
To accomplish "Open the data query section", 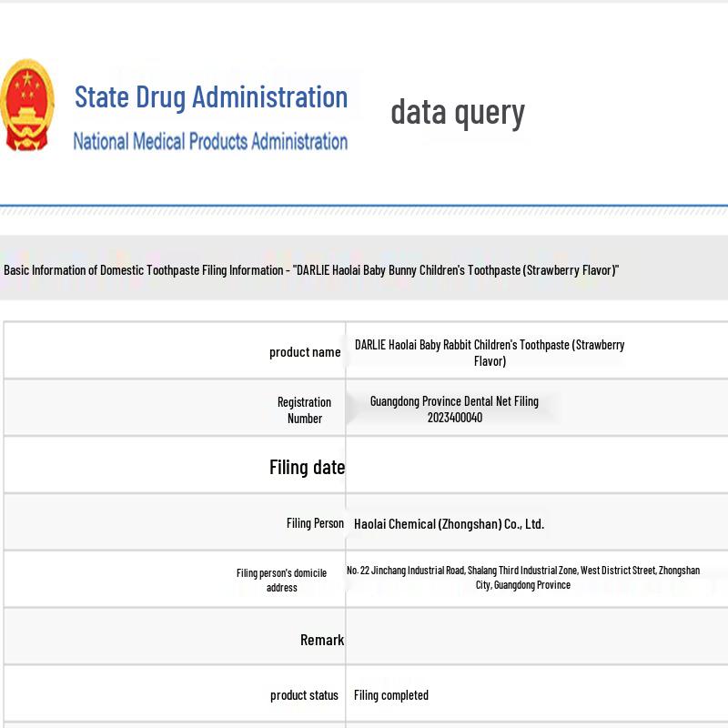I will (458, 113).
